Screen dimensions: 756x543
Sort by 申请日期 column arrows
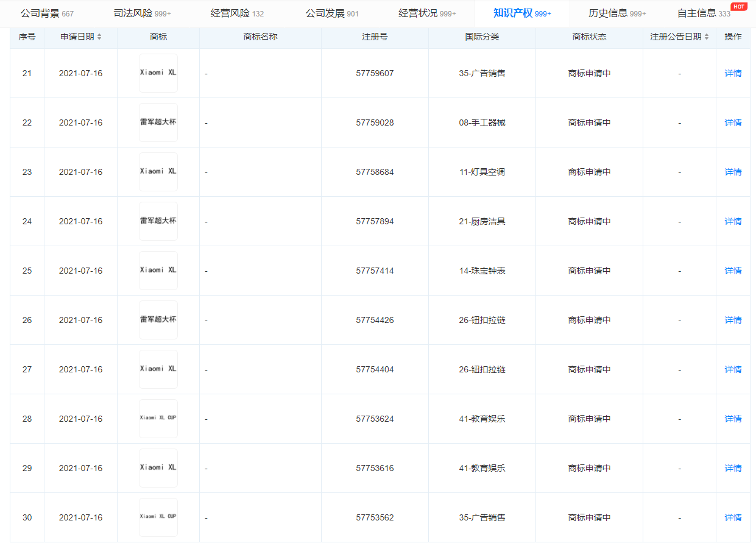(99, 37)
